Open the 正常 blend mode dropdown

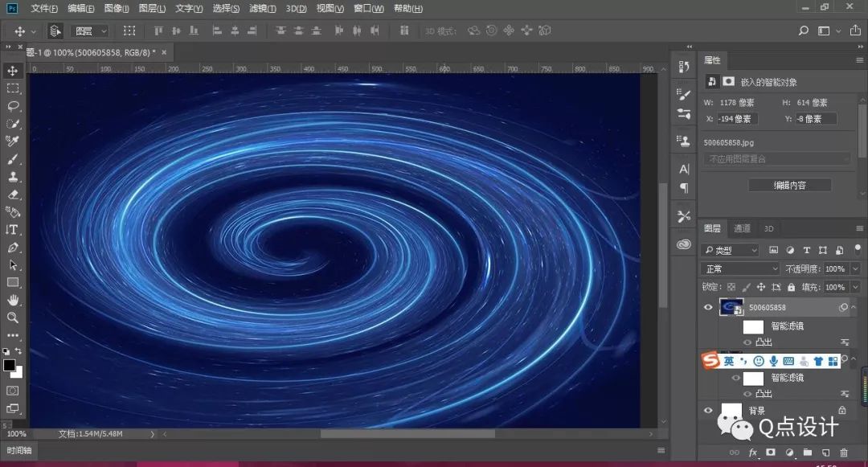point(739,268)
